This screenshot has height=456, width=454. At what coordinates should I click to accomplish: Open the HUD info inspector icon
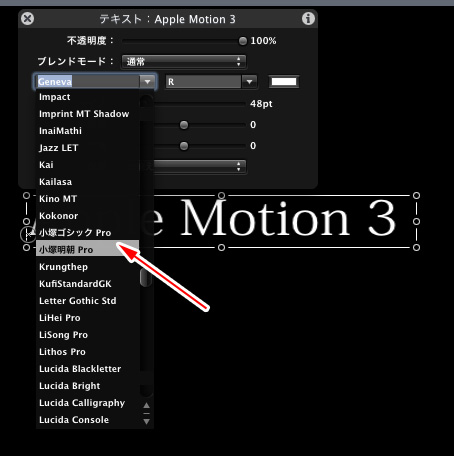click(x=308, y=19)
